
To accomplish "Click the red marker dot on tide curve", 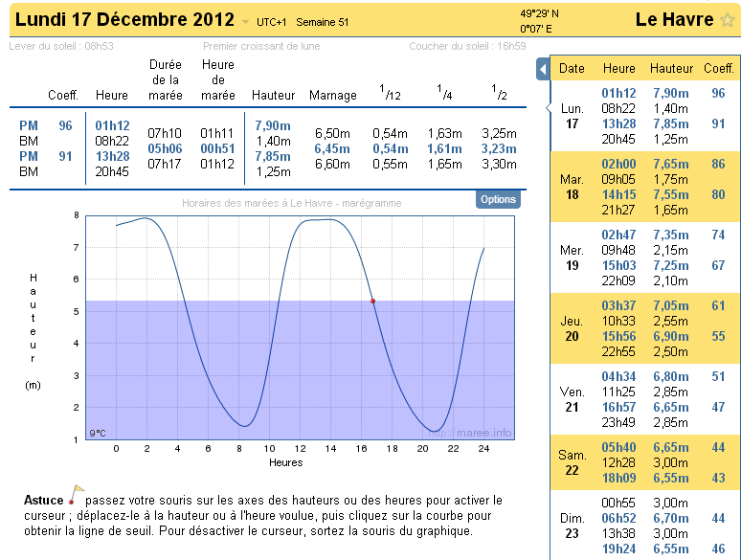I will (x=373, y=301).
